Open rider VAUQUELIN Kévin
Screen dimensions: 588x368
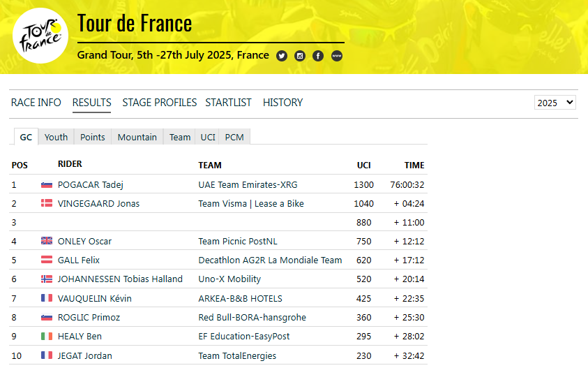tap(95, 299)
